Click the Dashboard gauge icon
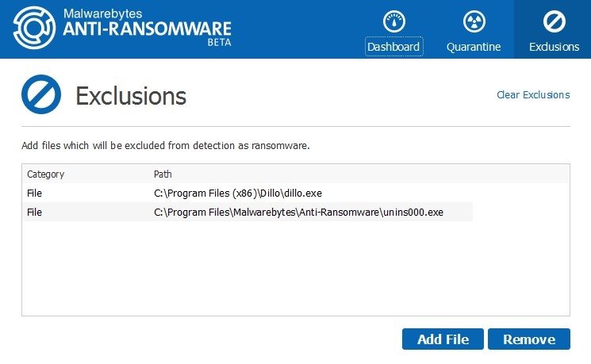 394,21
